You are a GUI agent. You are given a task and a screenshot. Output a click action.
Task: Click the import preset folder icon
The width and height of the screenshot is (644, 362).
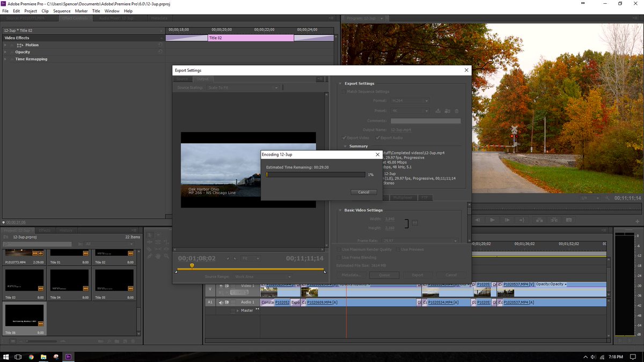pyautogui.click(x=447, y=111)
